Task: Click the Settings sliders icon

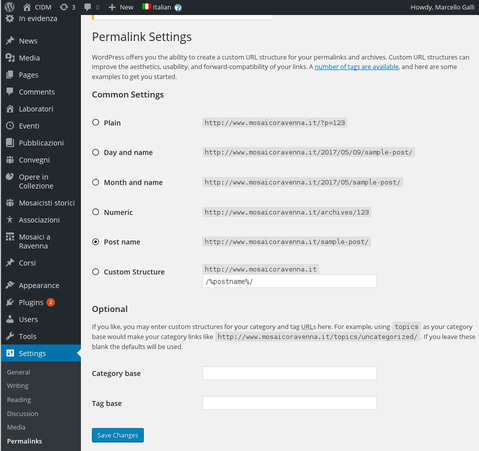Action: (10, 353)
